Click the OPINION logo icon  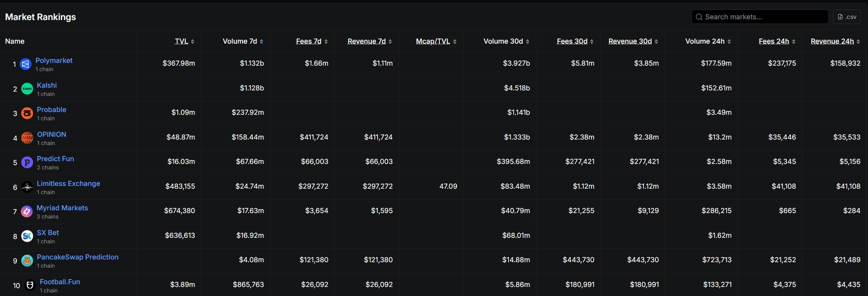pyautogui.click(x=27, y=138)
